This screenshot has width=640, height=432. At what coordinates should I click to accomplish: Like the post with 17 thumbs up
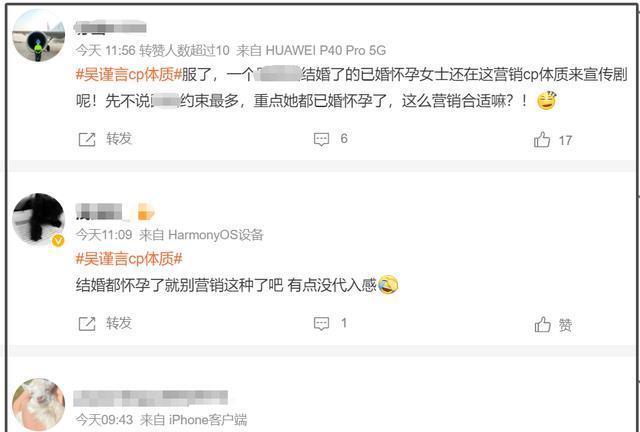542,140
